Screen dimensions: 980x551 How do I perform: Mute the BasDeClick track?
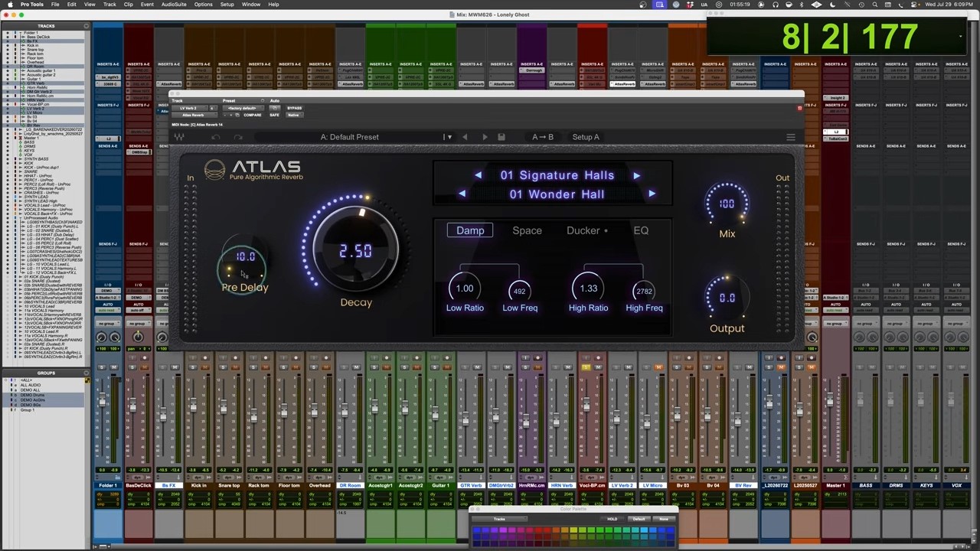tap(144, 367)
